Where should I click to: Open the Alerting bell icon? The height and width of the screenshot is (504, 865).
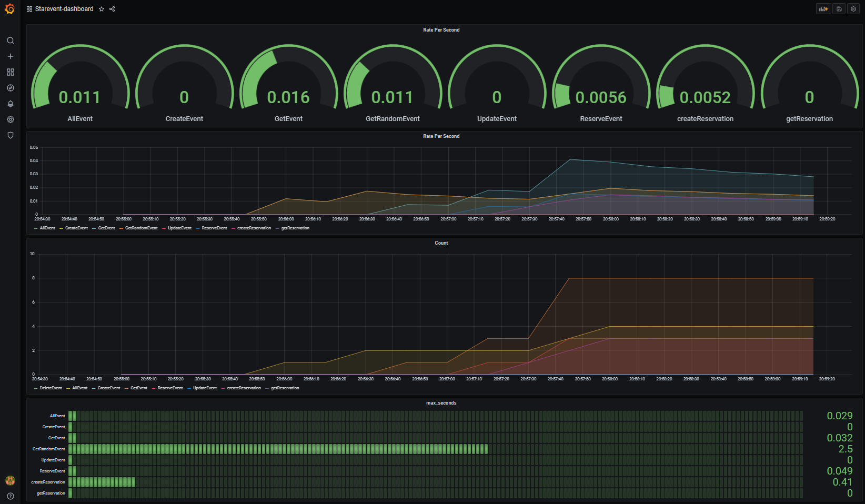click(10, 104)
